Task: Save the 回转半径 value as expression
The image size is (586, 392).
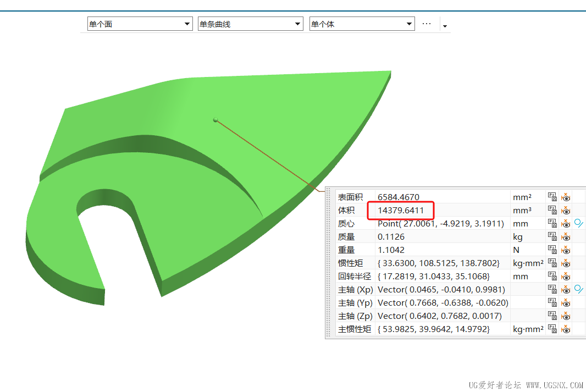Action: point(552,276)
